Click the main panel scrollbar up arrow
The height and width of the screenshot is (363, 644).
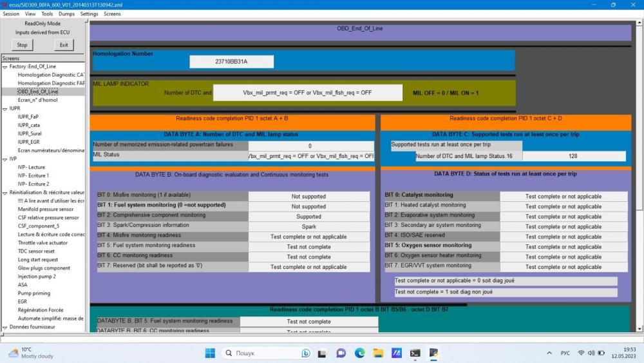(639, 23)
